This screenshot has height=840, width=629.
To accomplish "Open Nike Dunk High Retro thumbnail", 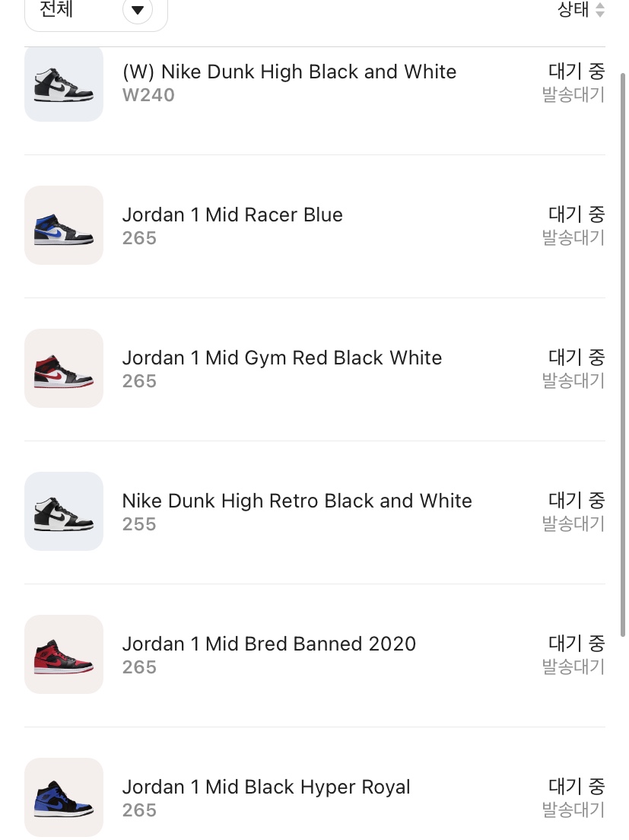I will pos(64,511).
